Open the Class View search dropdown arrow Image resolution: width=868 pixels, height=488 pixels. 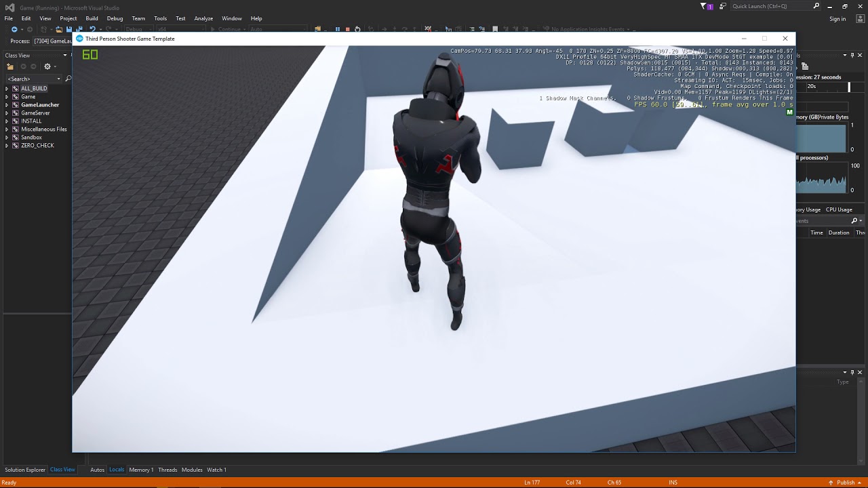tap(58, 79)
